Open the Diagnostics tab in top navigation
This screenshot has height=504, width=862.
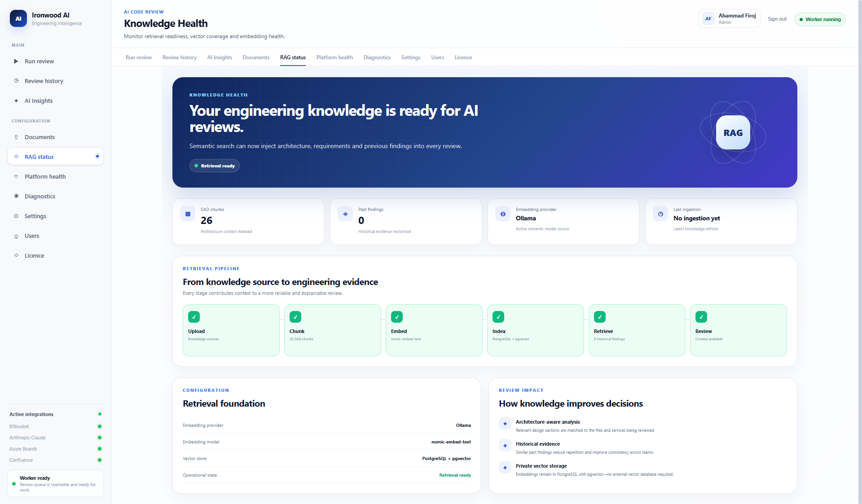coord(377,57)
